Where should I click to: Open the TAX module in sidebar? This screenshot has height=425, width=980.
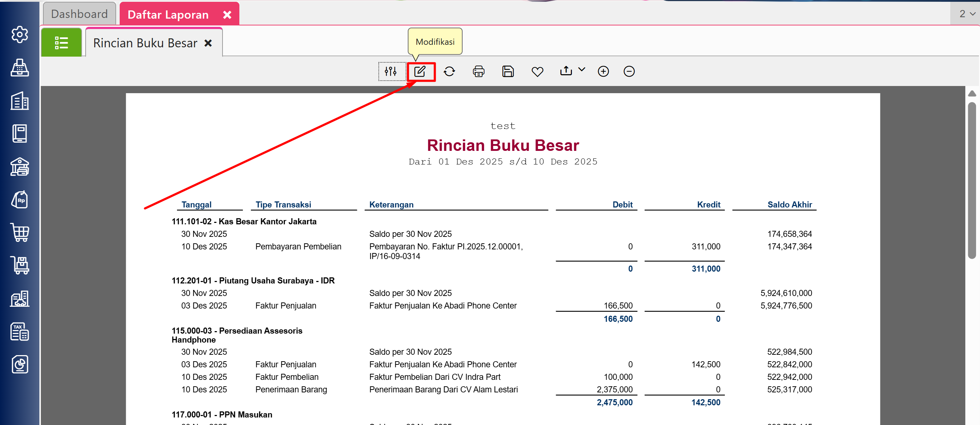point(19,331)
